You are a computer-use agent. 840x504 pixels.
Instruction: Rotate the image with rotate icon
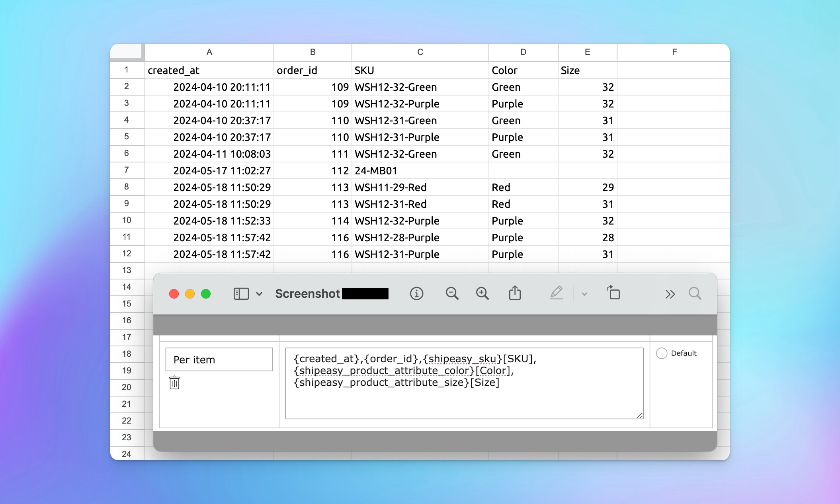(613, 293)
